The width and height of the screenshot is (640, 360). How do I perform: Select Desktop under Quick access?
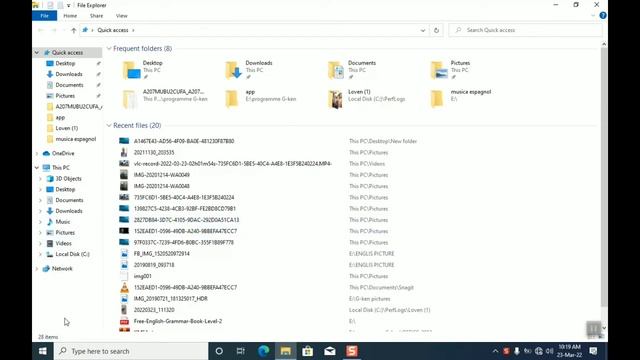[65, 63]
